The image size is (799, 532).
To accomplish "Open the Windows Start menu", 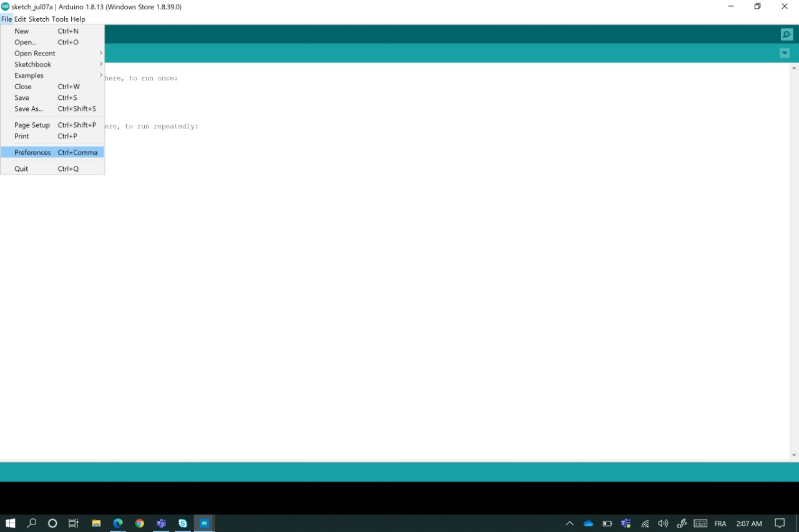I will 10,523.
